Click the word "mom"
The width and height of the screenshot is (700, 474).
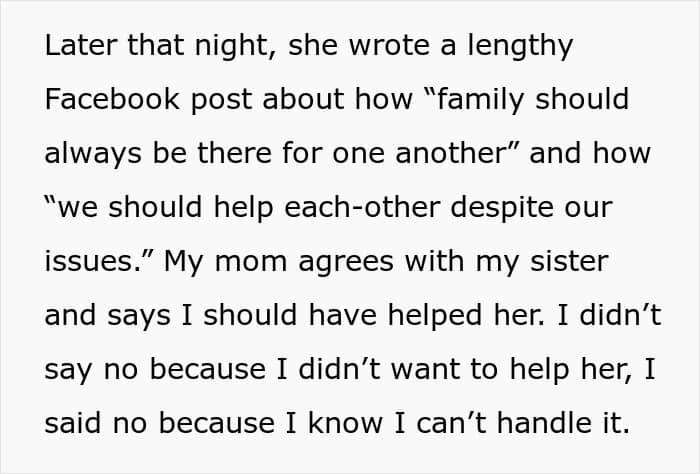pyautogui.click(x=251, y=263)
